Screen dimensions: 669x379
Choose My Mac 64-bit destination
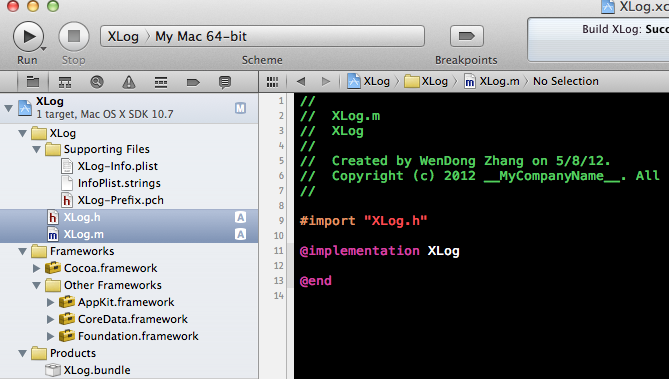[201, 36]
